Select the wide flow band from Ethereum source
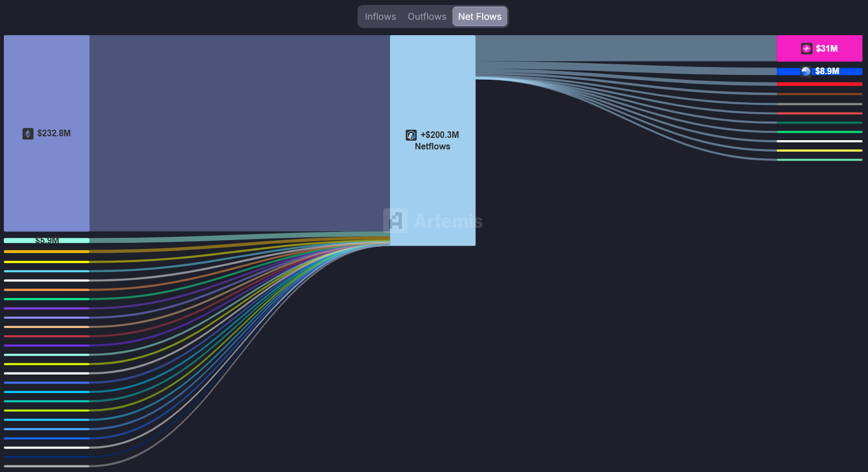This screenshot has width=868, height=472. coord(239,134)
